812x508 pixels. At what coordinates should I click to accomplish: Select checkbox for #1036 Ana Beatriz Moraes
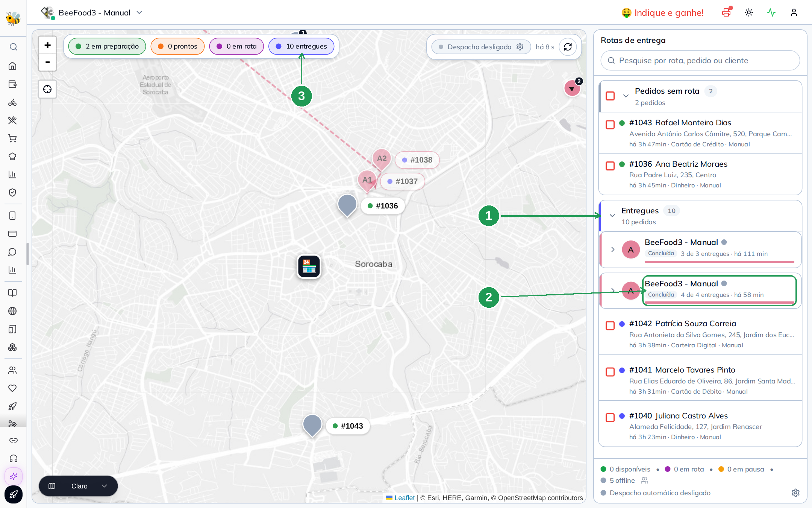pyautogui.click(x=610, y=166)
